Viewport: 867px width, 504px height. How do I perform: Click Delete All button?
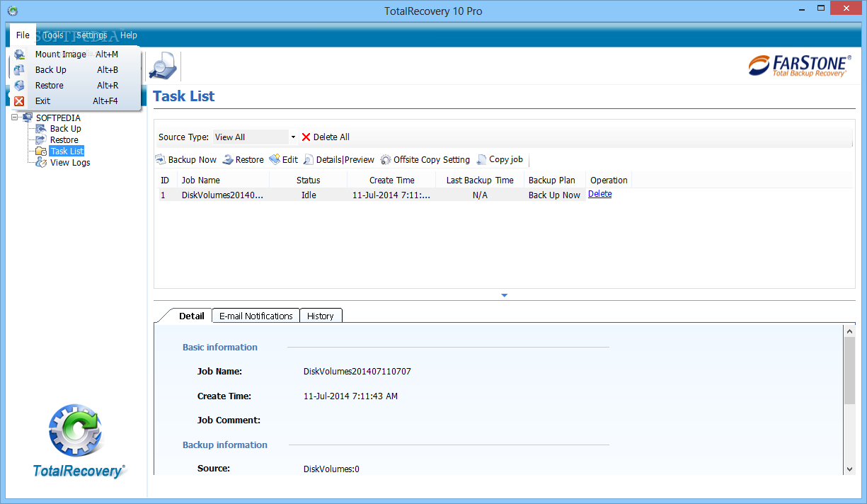tap(326, 137)
